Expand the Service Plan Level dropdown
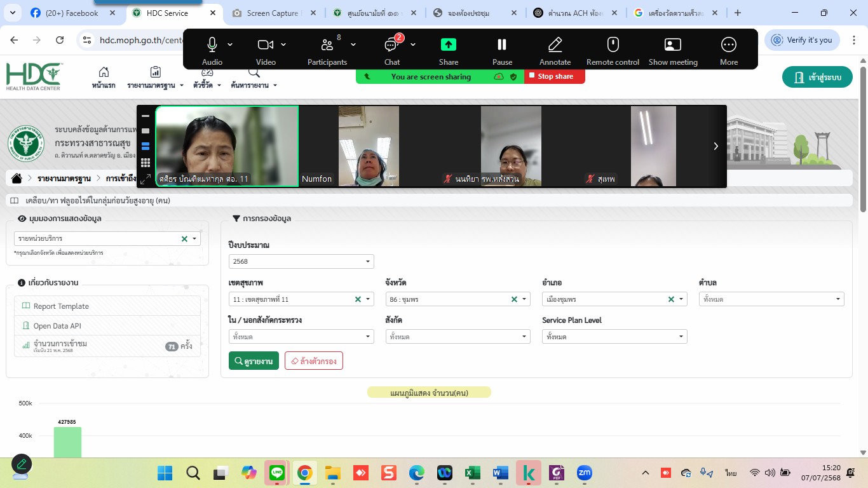This screenshot has height=488, width=868. click(x=614, y=337)
